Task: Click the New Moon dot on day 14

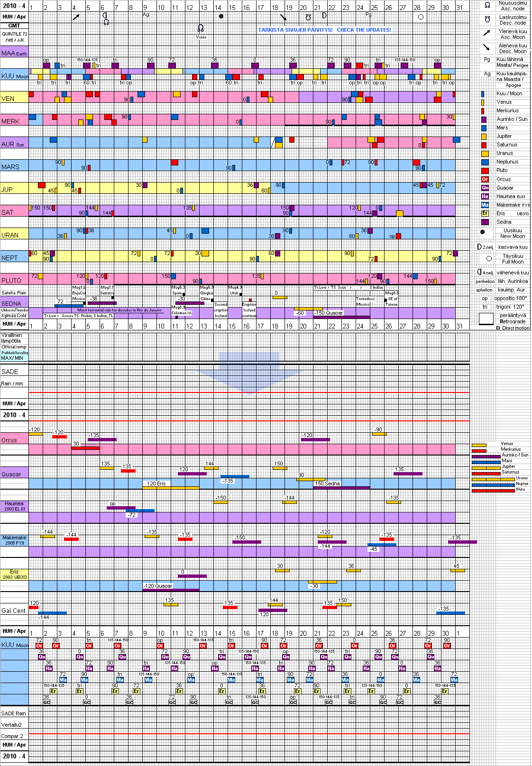Action: click(221, 16)
